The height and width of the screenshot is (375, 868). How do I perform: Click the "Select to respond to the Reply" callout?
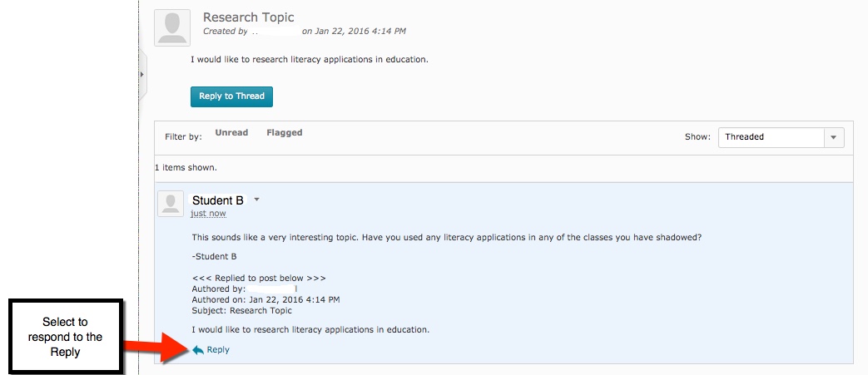tap(66, 336)
